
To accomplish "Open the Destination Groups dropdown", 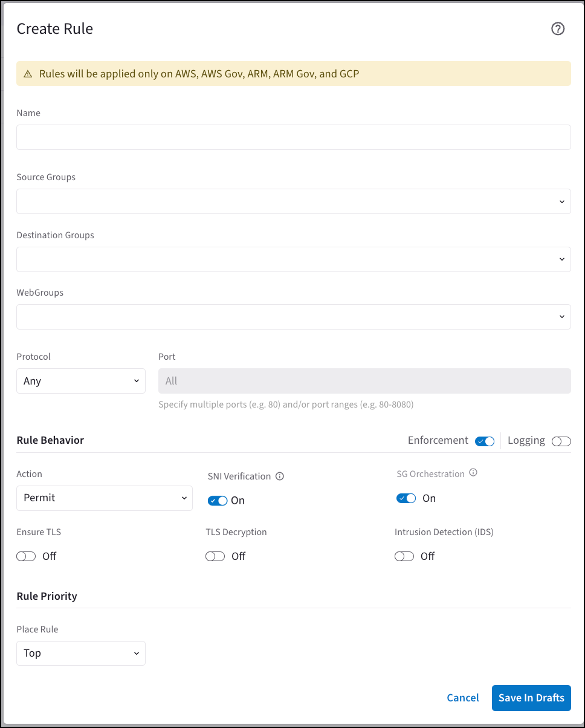I will coord(293,259).
